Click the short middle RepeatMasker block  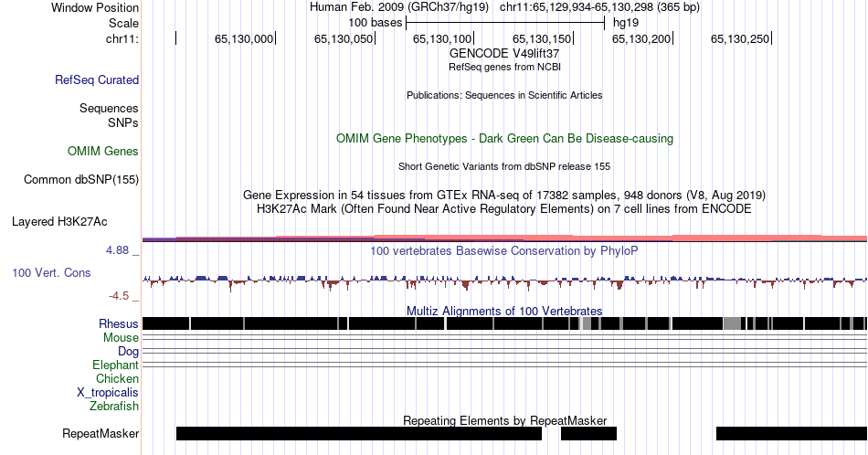click(588, 433)
